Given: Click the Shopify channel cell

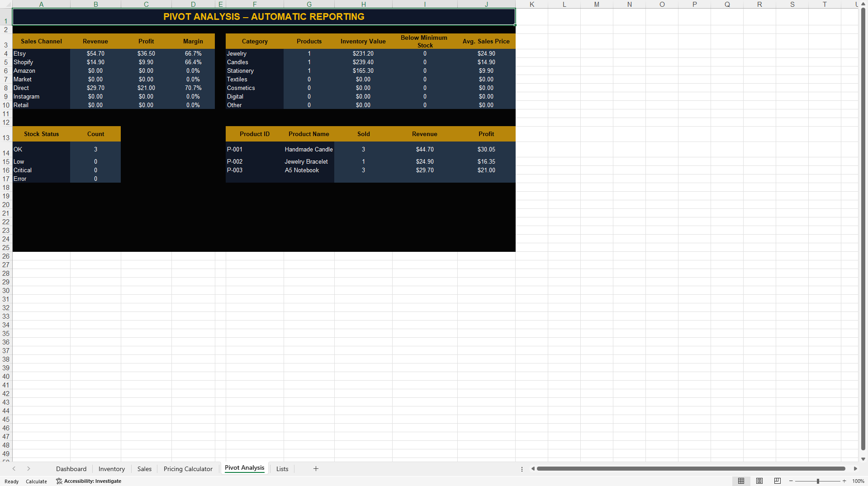Looking at the screenshot, I should click(41, 62).
